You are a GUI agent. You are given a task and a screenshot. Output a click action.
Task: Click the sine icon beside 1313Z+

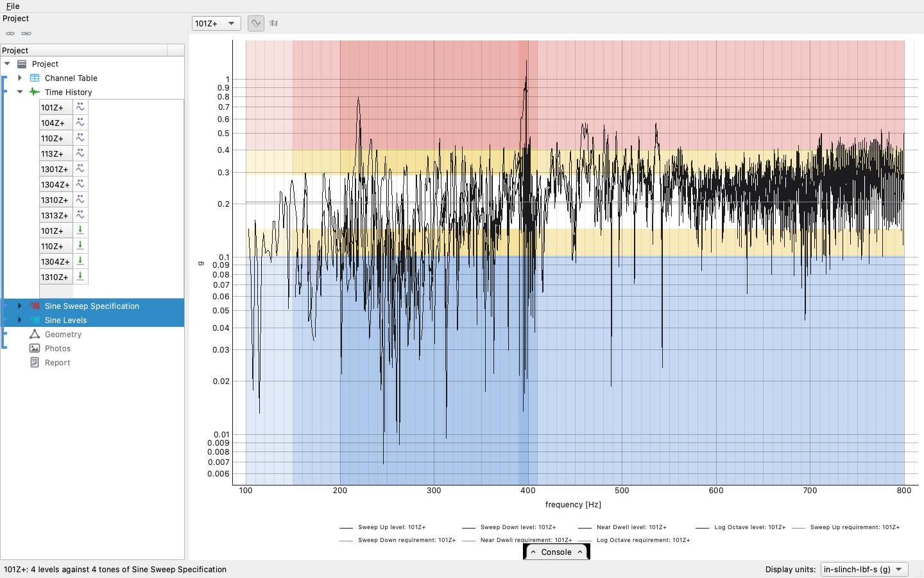(80, 215)
